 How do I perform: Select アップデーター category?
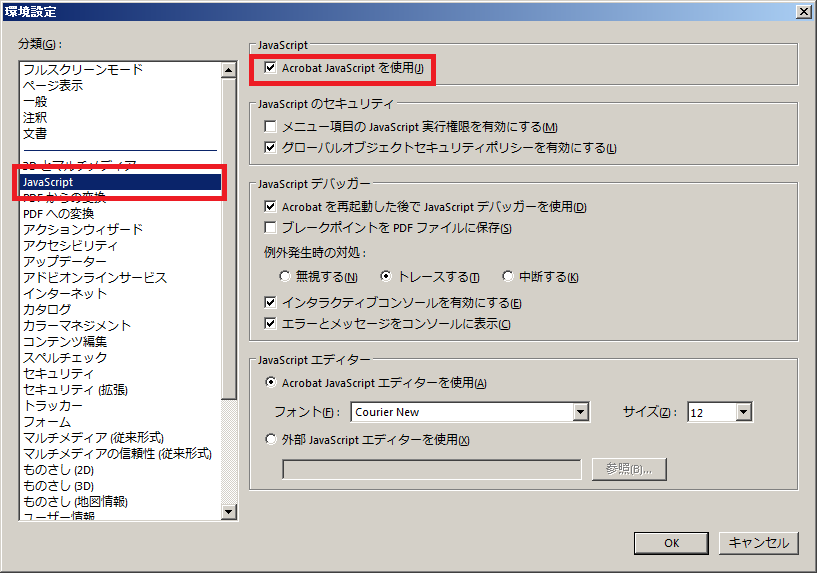(65, 261)
